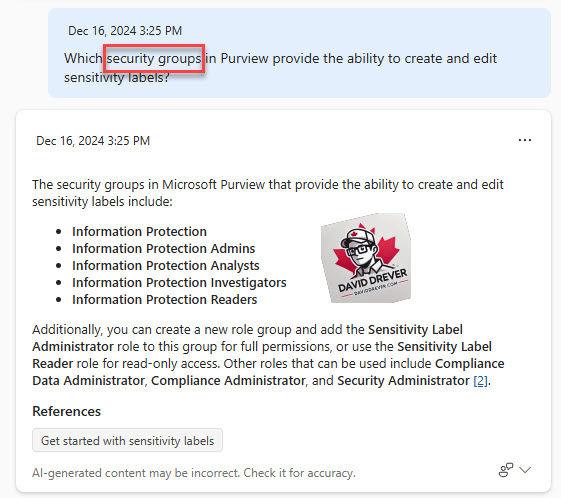Expand the chevron beside the feedback icon
Screen dimensions: 561x498
525,470
